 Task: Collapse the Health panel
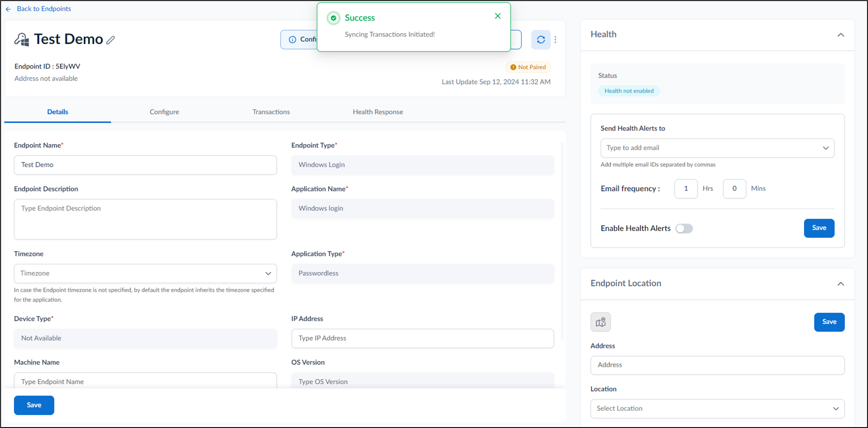(840, 35)
